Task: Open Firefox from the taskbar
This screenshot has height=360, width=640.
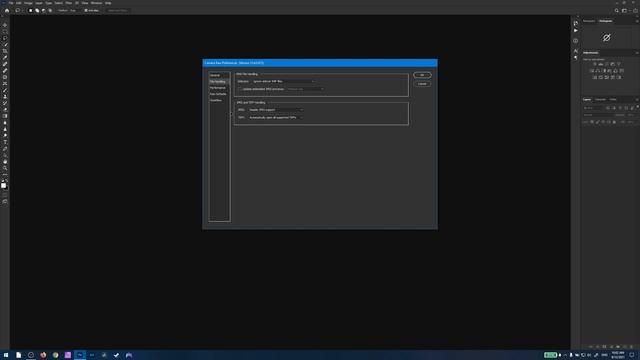Action: pyautogui.click(x=43, y=355)
